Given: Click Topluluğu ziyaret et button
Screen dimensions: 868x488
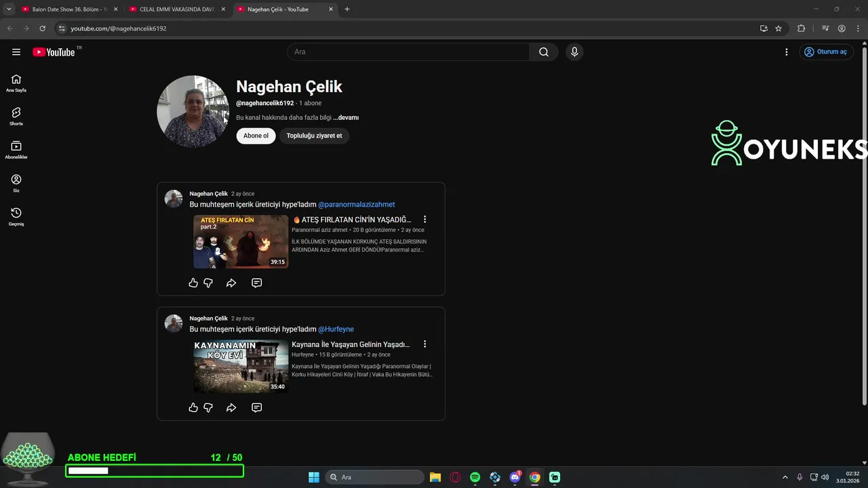Looking at the screenshot, I should [314, 136].
